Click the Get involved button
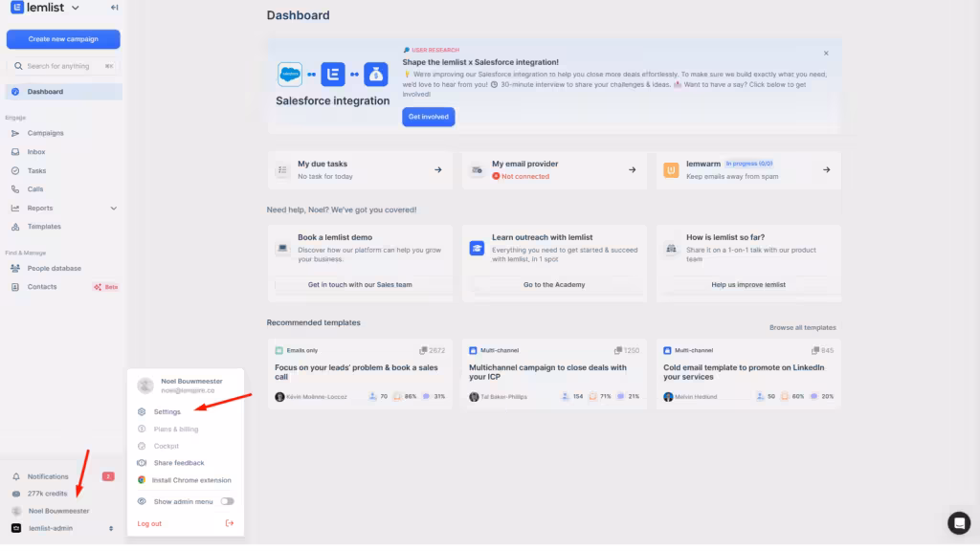The height and width of the screenshot is (551, 980). point(428,117)
